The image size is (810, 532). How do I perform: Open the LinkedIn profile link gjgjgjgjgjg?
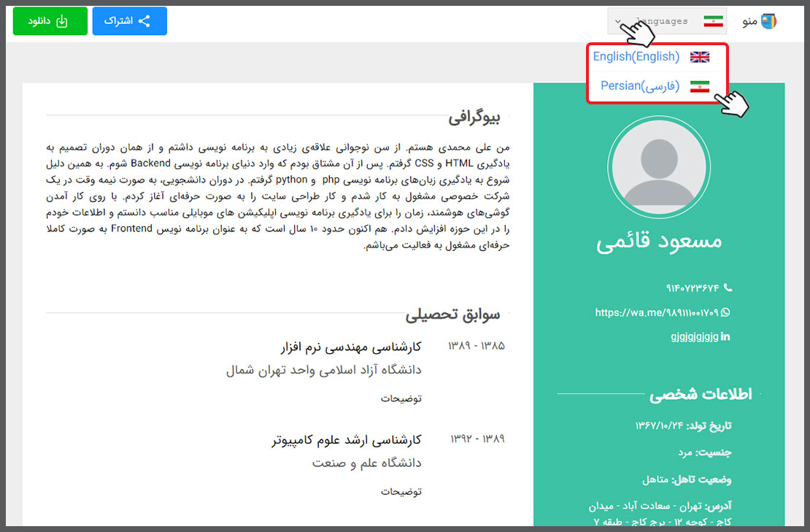(x=694, y=336)
